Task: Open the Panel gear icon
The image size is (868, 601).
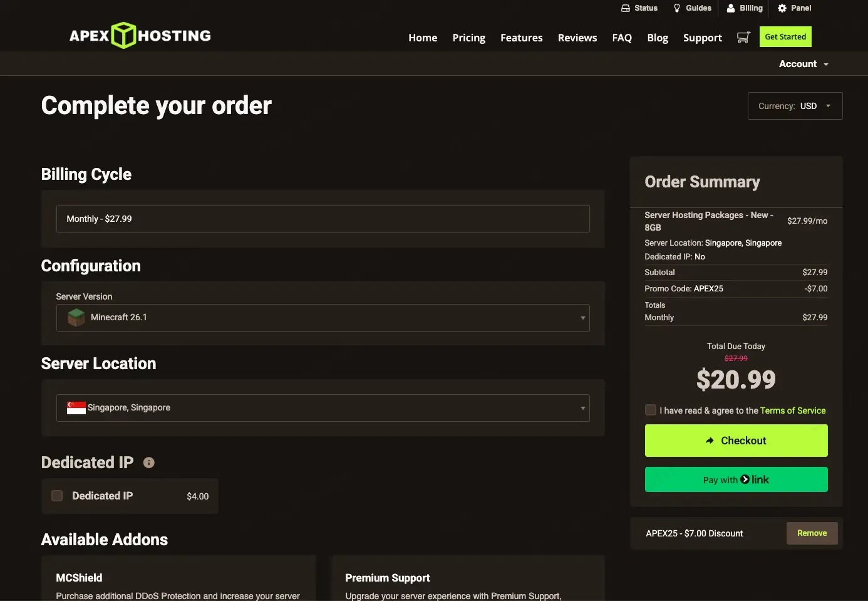Action: (x=782, y=8)
